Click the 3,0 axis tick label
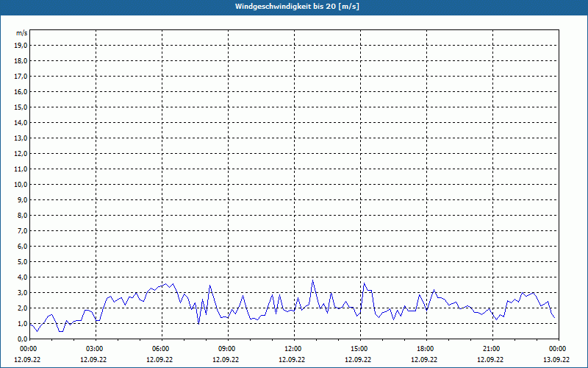The image size is (588, 368). point(23,292)
